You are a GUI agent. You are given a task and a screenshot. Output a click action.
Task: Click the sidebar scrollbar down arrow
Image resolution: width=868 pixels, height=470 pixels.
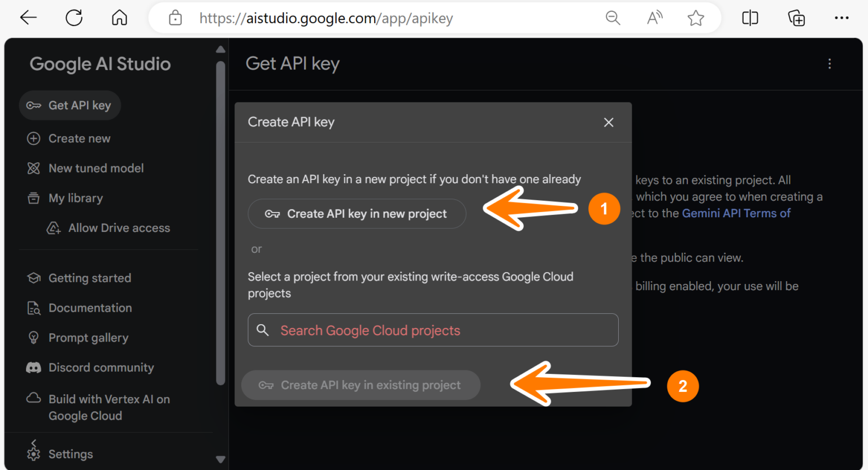(220, 459)
